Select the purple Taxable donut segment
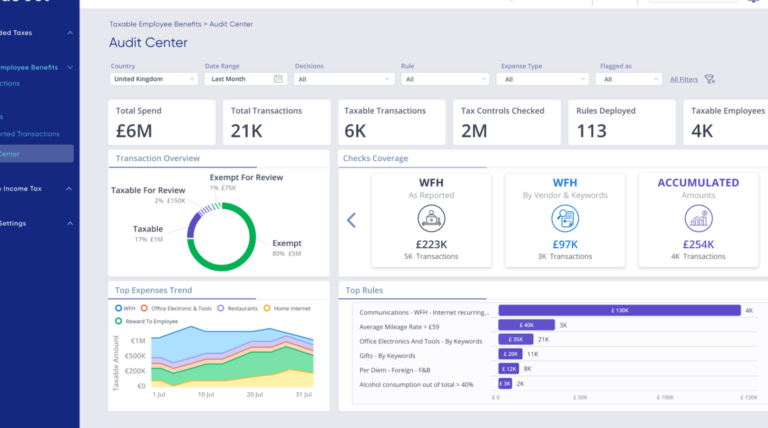The image size is (768, 428). click(192, 225)
